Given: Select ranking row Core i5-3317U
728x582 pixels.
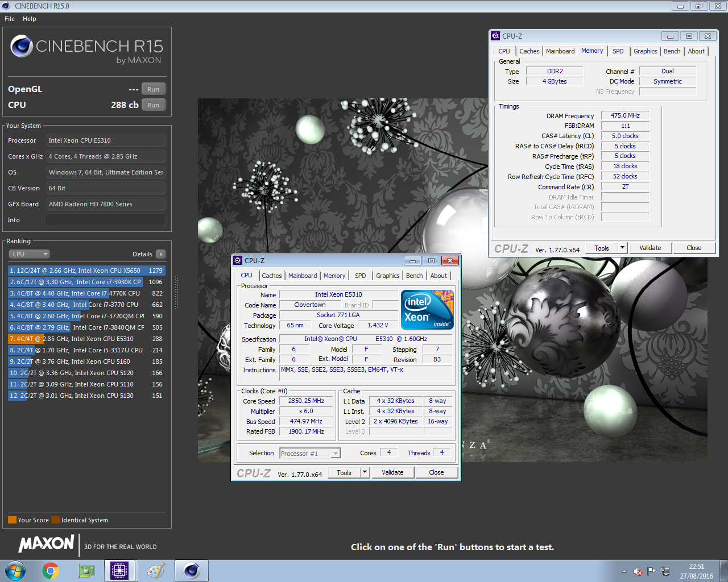Looking at the screenshot, I should [86, 350].
